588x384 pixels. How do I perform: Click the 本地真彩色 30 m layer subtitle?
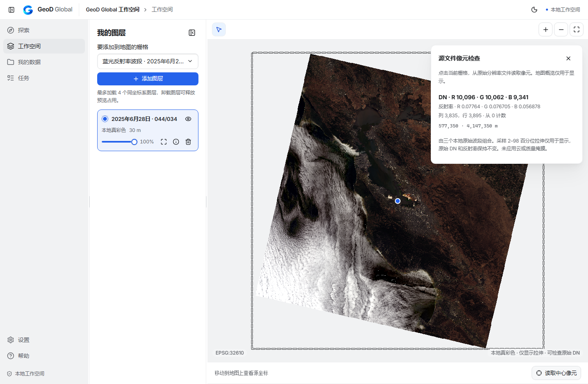tap(121, 130)
